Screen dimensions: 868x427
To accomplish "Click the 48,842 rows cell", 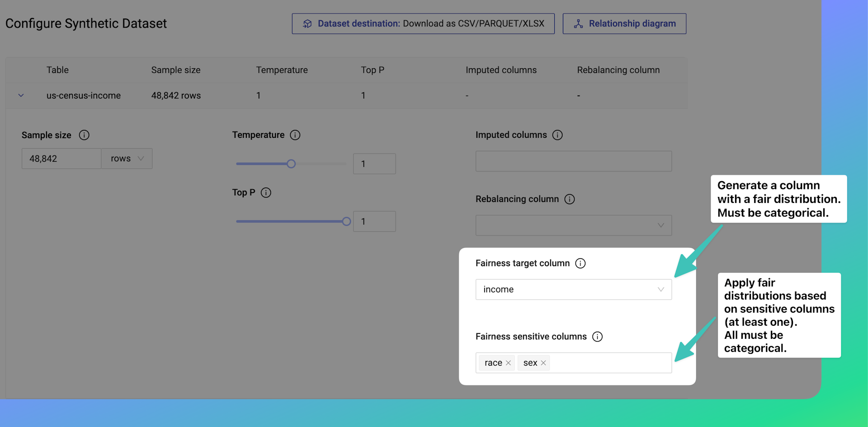I will tap(176, 95).
